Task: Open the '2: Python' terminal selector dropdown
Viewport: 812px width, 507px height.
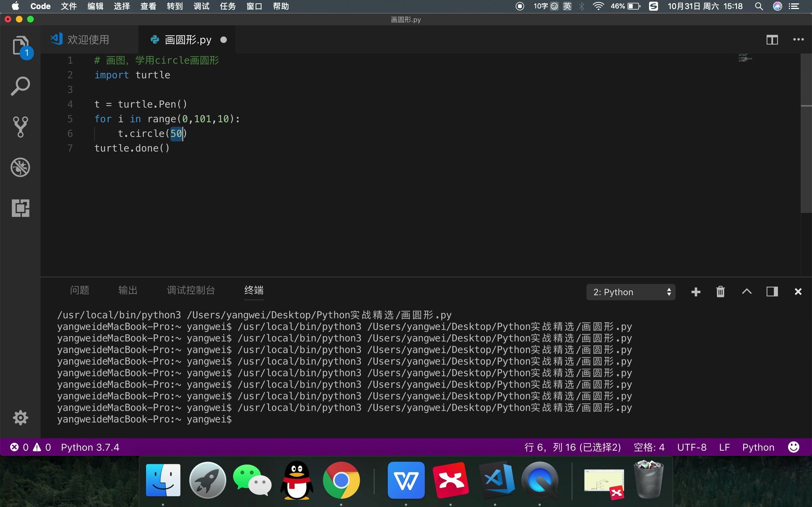Action: click(x=631, y=292)
